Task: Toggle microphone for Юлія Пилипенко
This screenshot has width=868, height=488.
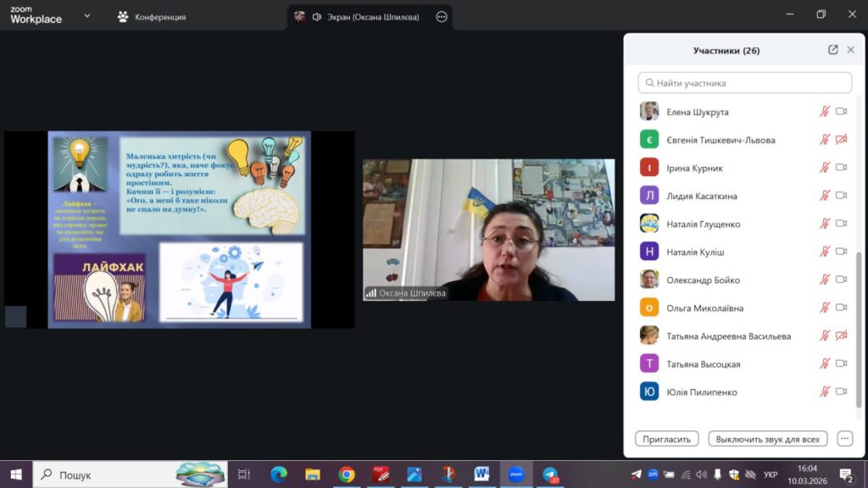Action: tap(824, 391)
